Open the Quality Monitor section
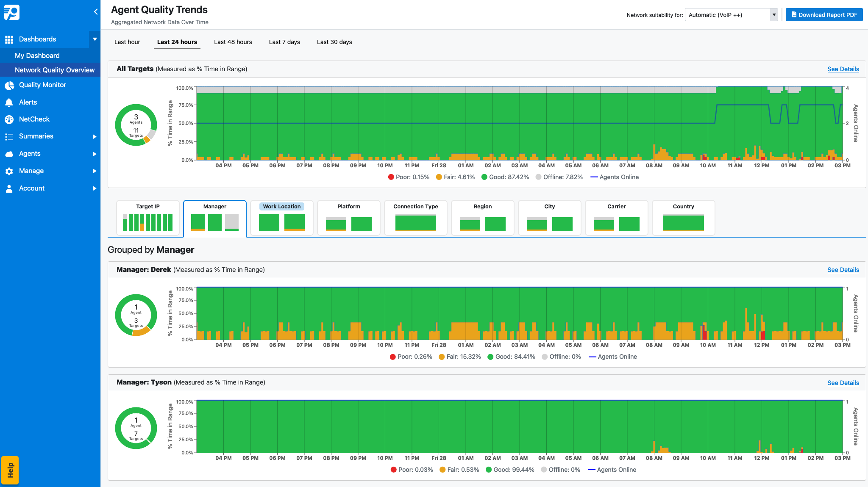The width and height of the screenshot is (868, 487). tap(42, 85)
